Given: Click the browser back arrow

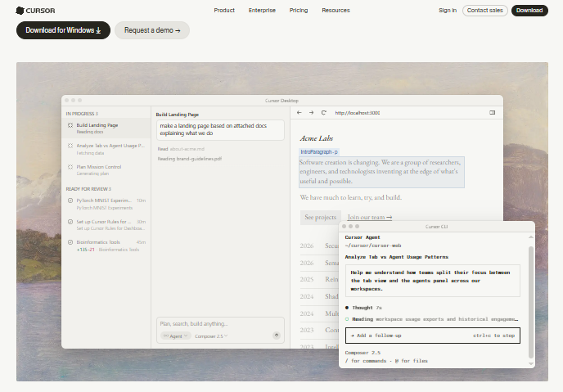Looking at the screenshot, I should coord(300,113).
